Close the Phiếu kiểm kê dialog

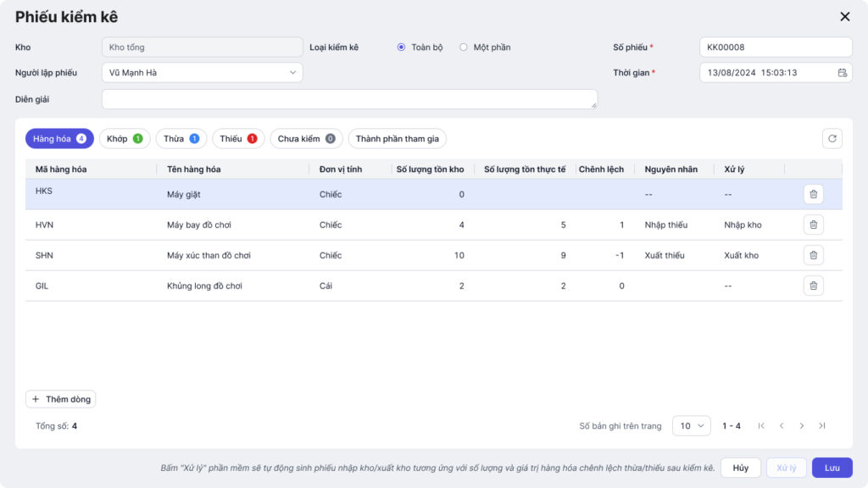844,17
